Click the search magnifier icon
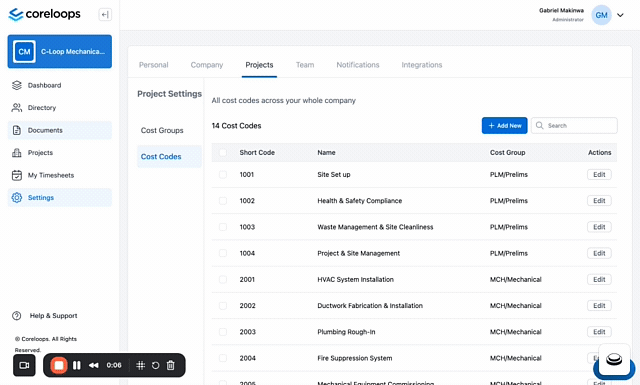640x385 pixels. pos(540,125)
